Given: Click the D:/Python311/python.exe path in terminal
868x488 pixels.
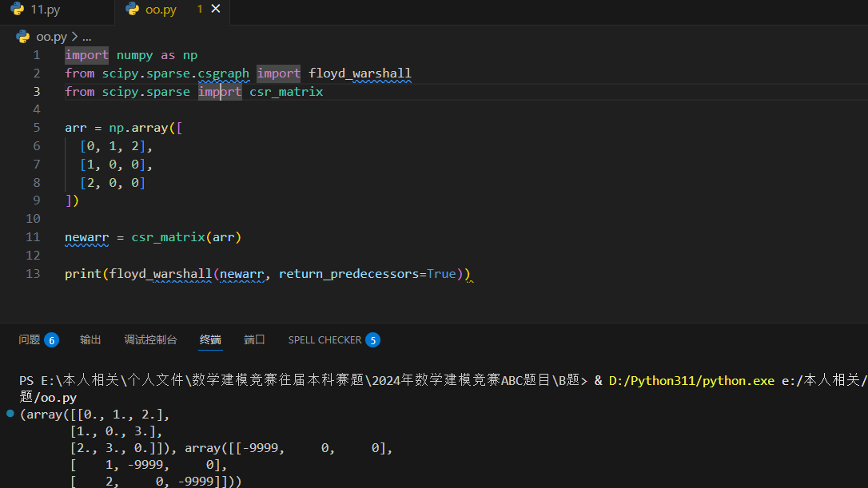Looking at the screenshot, I should (691, 381).
